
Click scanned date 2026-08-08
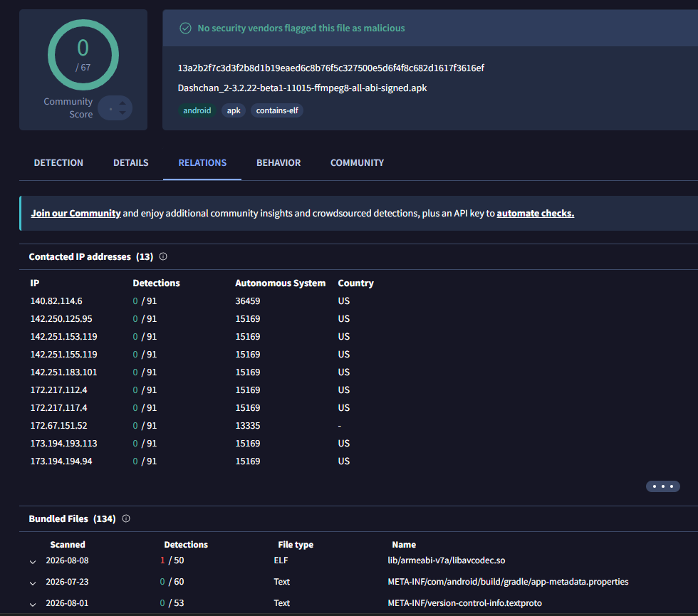coord(67,560)
